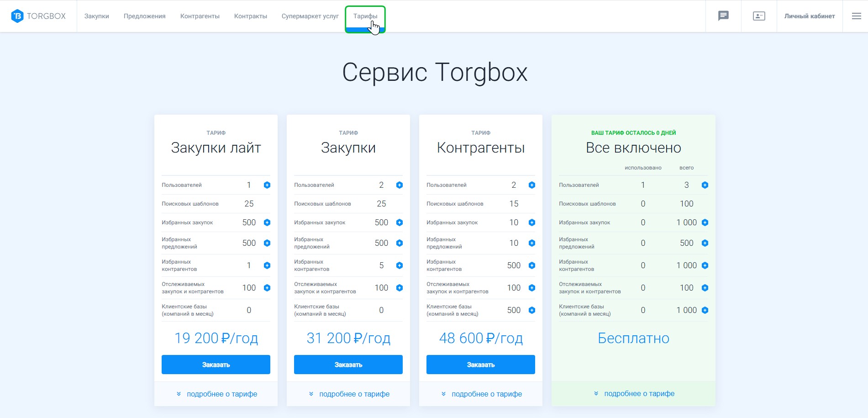Plus icon for Избранных контрагентов in Закупки tariff
The image size is (868, 418).
coord(400,265)
